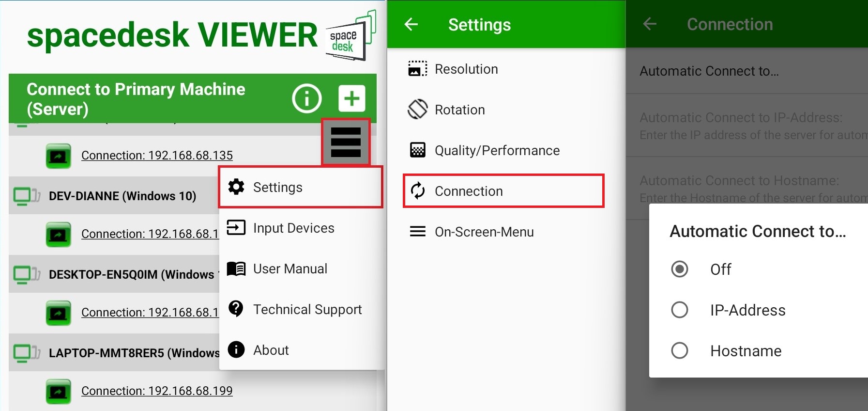Open Input Devices menu entry
Screen dimensions: 868x411
(x=301, y=228)
